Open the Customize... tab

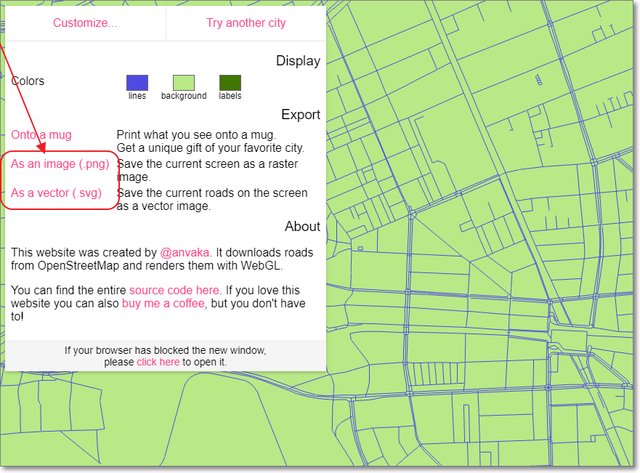pos(85,22)
